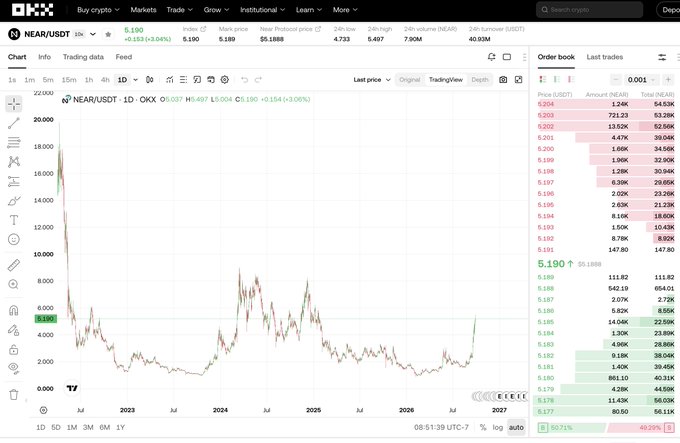The height and width of the screenshot is (443, 680).
Task: Click the buy percentage 50.71% bar
Action: pos(572,428)
